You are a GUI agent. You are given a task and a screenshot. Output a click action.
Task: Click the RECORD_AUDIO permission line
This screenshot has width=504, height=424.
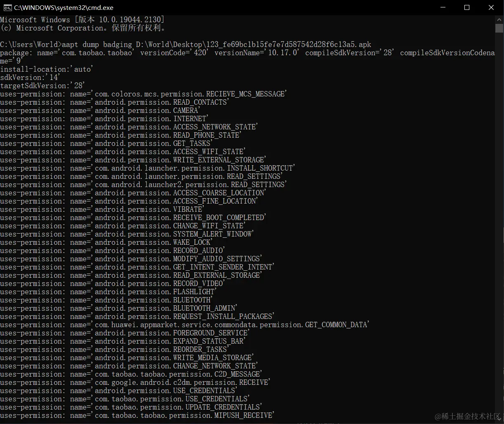(113, 251)
